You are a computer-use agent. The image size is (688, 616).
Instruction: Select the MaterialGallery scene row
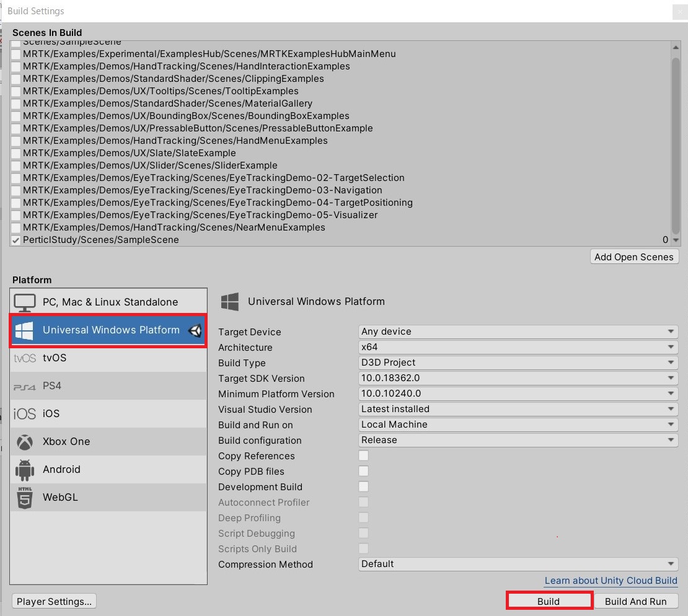[x=340, y=103]
